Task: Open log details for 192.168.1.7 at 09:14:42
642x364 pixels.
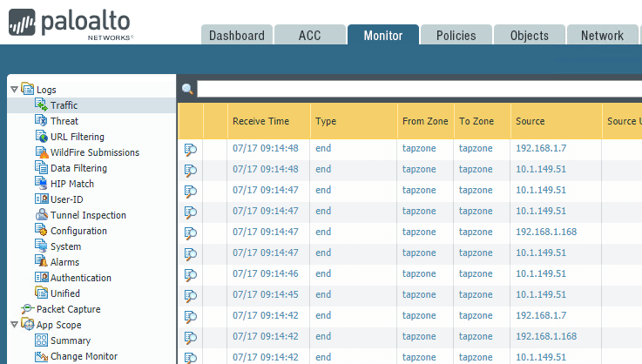Action: (x=191, y=316)
